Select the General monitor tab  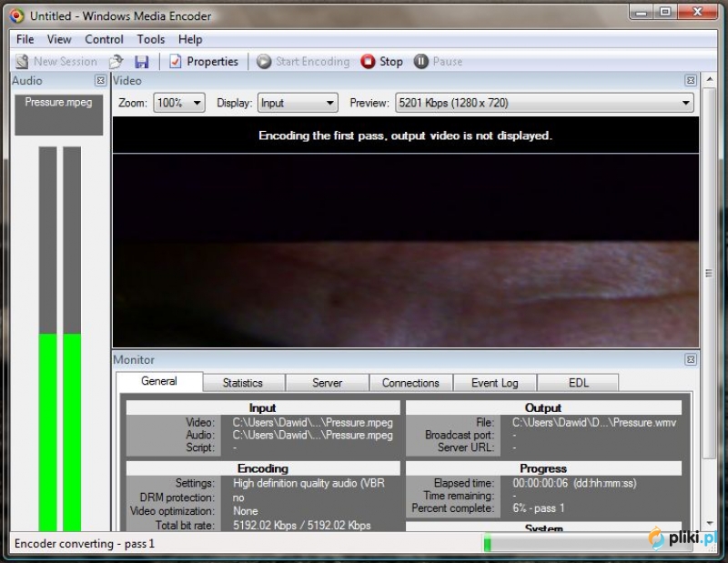tap(159, 381)
